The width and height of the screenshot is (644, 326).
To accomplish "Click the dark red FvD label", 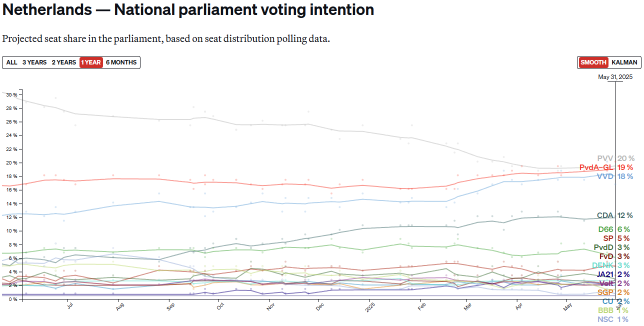I will click(x=605, y=256).
